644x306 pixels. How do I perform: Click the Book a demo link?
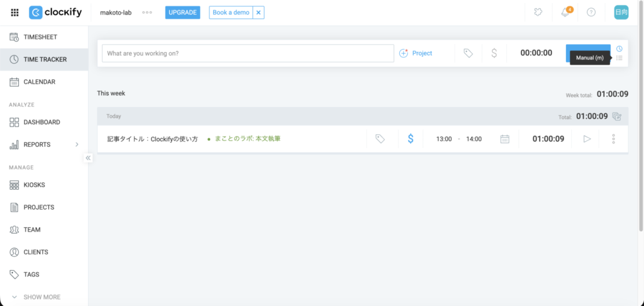click(x=230, y=13)
